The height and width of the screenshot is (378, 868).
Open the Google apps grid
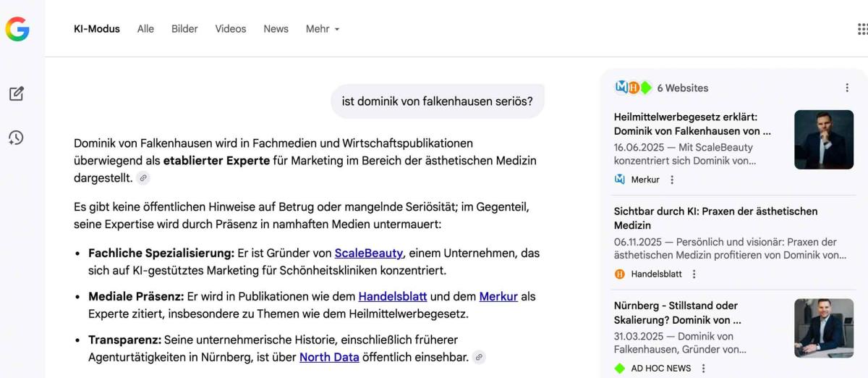[x=862, y=29]
